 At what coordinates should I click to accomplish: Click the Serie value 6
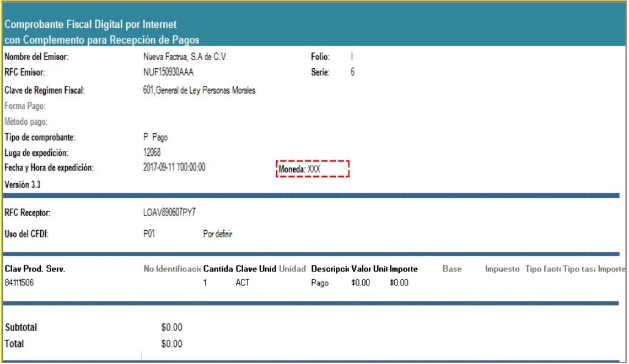[353, 72]
